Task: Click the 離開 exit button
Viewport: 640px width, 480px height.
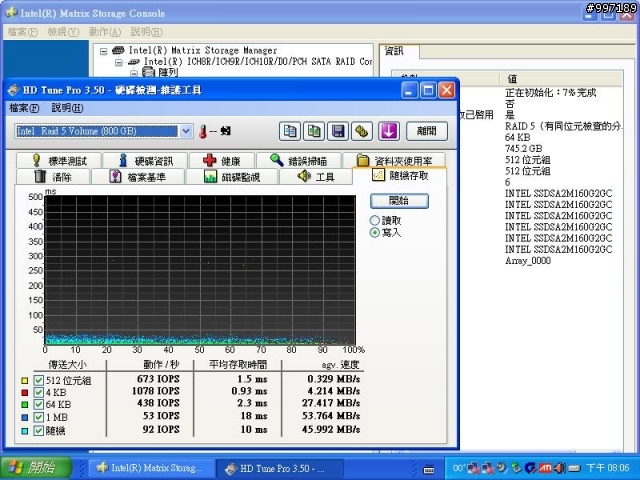Action: [x=427, y=131]
